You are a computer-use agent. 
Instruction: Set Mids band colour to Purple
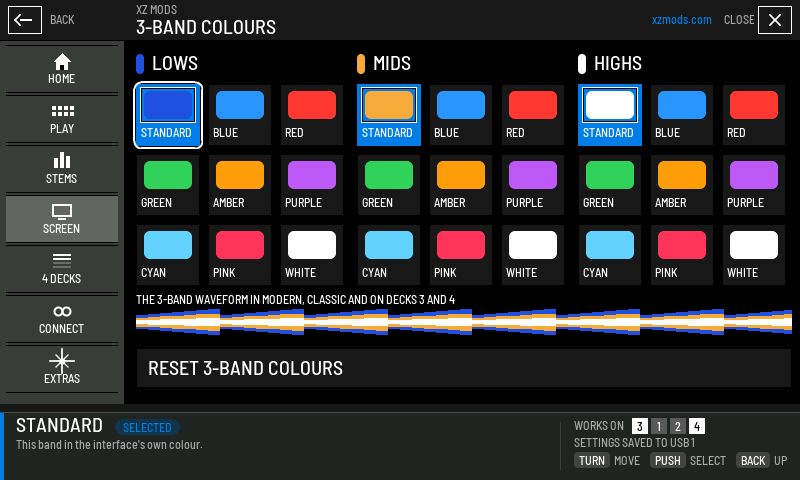click(533, 185)
